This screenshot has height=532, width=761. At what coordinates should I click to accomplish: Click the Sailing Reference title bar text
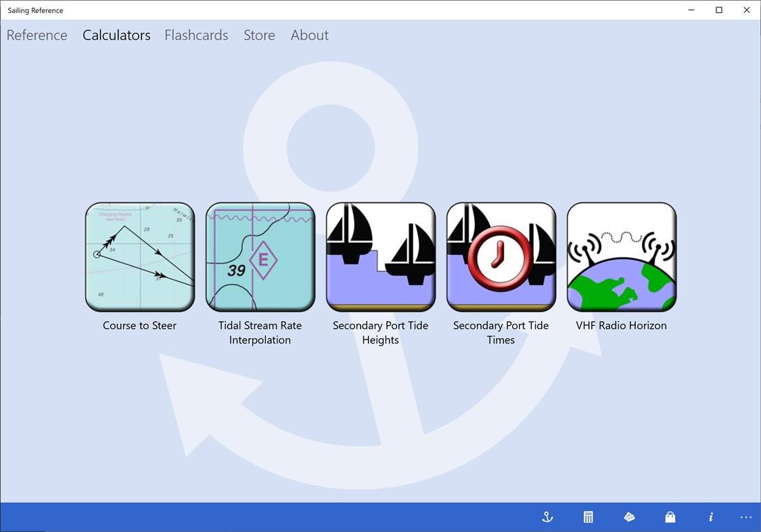tap(35, 10)
